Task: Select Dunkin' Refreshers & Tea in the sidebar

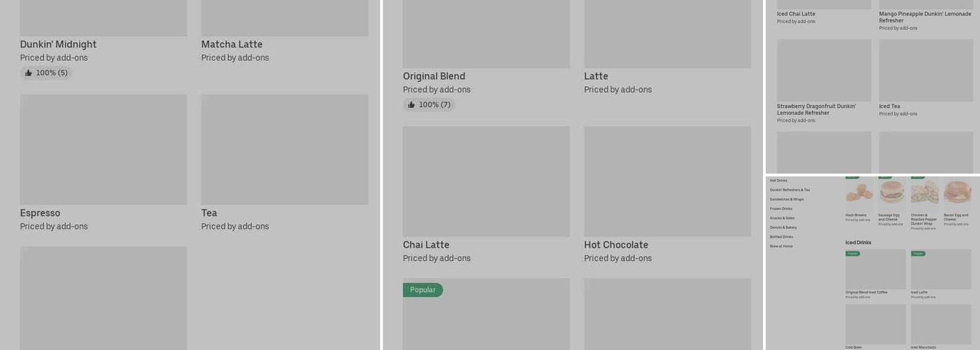Action: click(x=790, y=190)
